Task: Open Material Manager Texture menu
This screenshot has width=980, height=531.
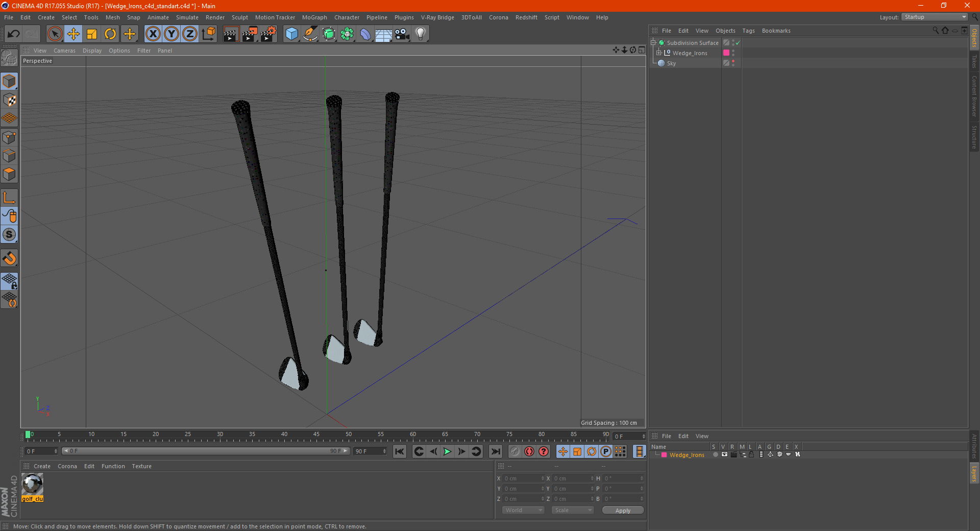Action: point(141,466)
